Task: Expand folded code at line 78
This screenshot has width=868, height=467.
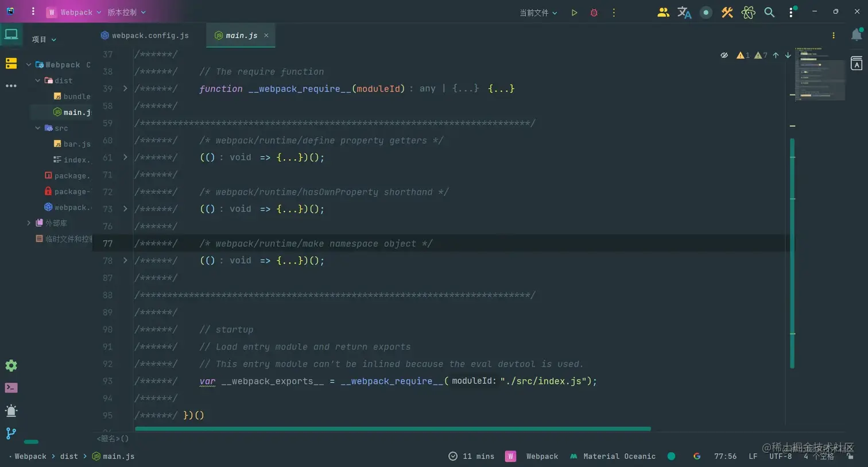Action: coord(125,260)
